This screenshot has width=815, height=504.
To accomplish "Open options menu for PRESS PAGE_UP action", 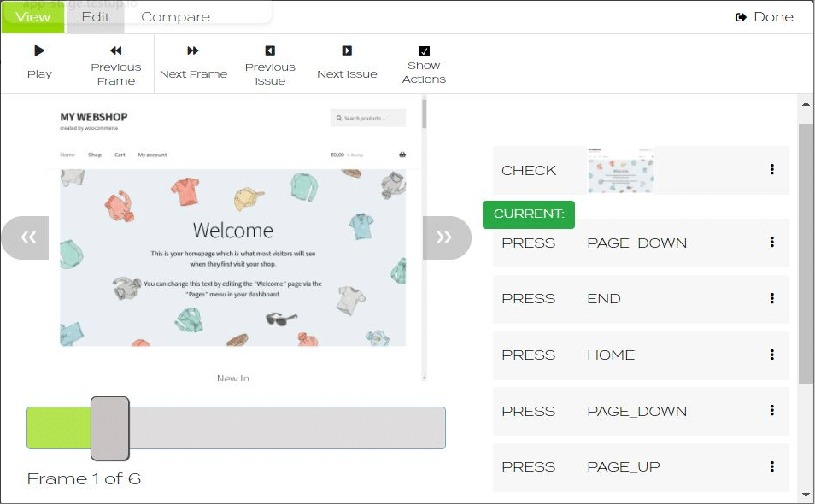I will [x=772, y=466].
